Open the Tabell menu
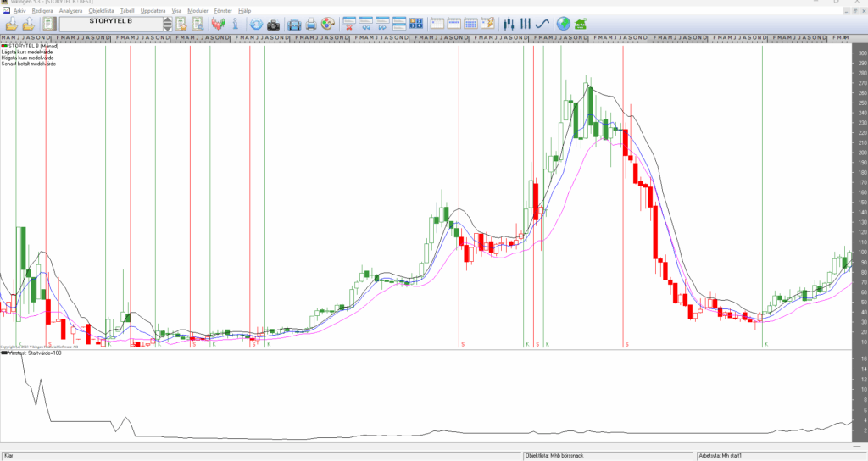868x461 pixels. point(127,10)
